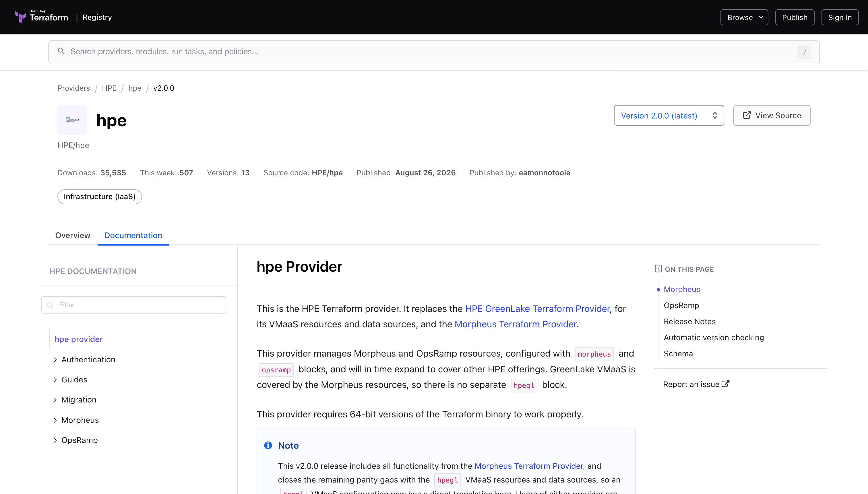Click This week: 507 stat
This screenshot has height=494, width=868.
coord(166,172)
